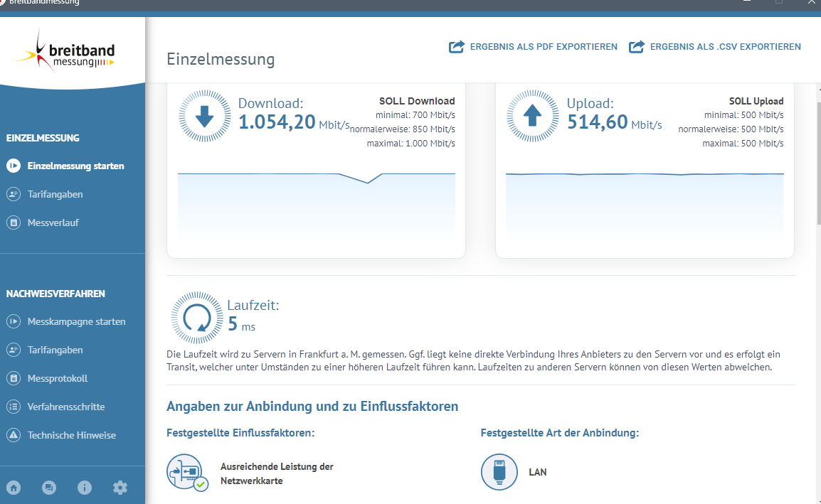Viewport: 821px width, 504px height.
Task: Click the 'Festgestellte Einflussfaktoren:' heading
Action: pos(240,433)
